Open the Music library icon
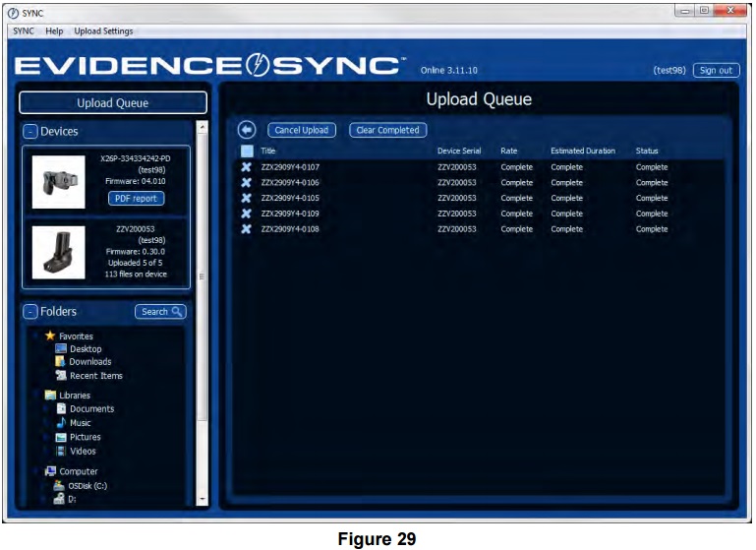 (x=61, y=423)
